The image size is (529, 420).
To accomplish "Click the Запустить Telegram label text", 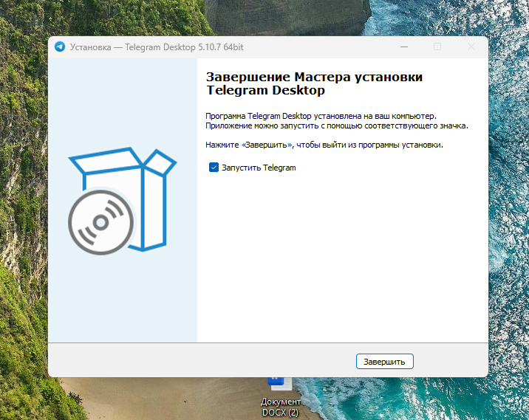I will pos(259,168).
